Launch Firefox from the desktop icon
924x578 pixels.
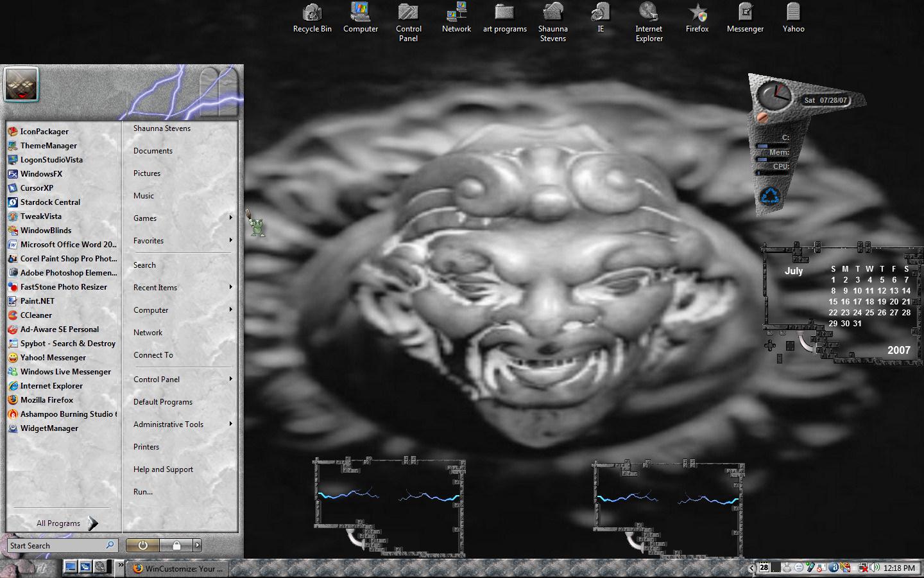[x=697, y=18]
